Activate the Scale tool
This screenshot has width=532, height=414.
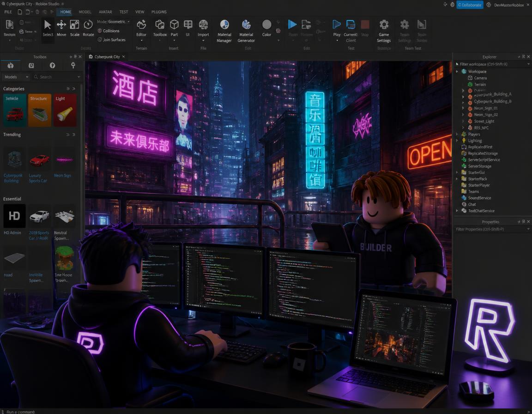tap(75, 28)
